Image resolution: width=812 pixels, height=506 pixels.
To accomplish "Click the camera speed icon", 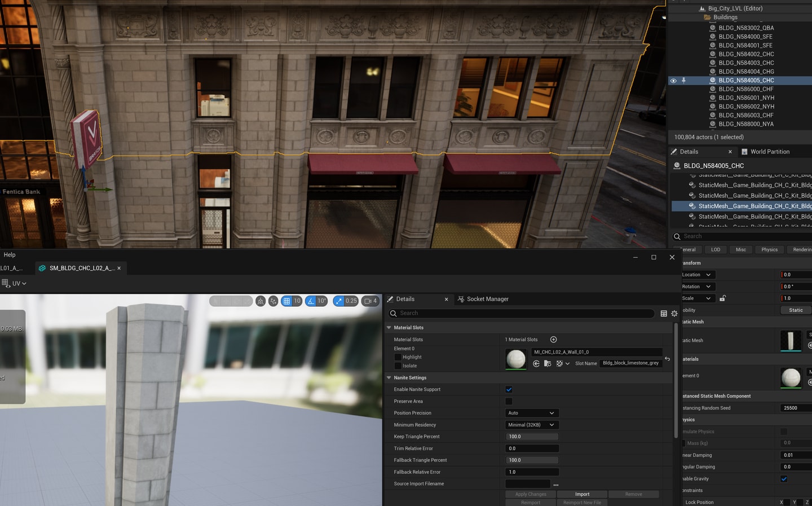I will pyautogui.click(x=368, y=301).
